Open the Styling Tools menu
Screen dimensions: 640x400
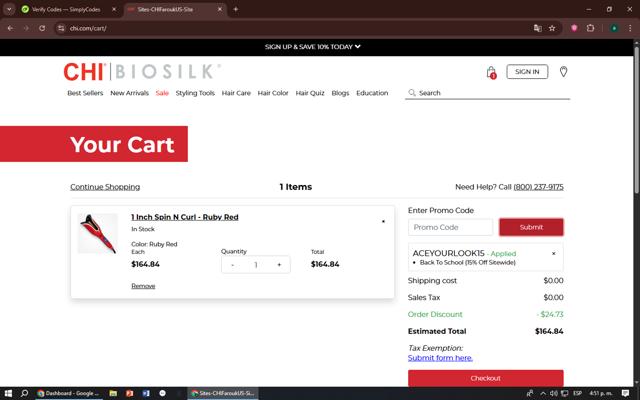pos(195,93)
